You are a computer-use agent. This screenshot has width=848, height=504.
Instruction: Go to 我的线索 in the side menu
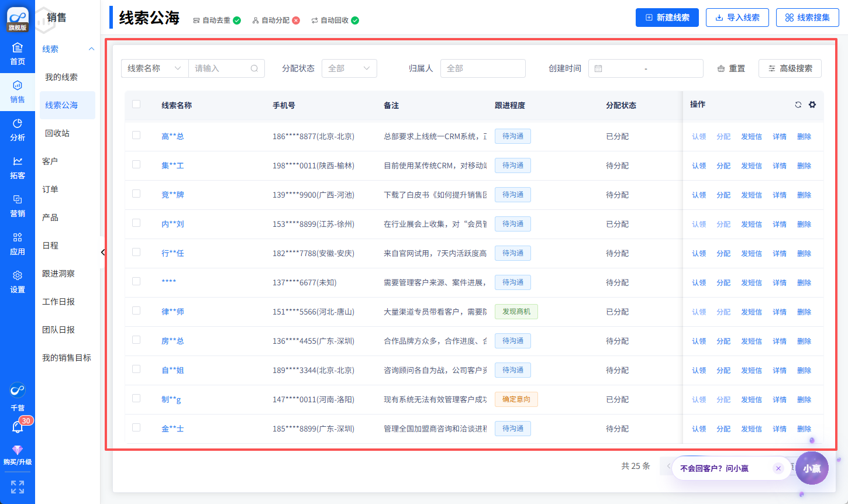61,77
